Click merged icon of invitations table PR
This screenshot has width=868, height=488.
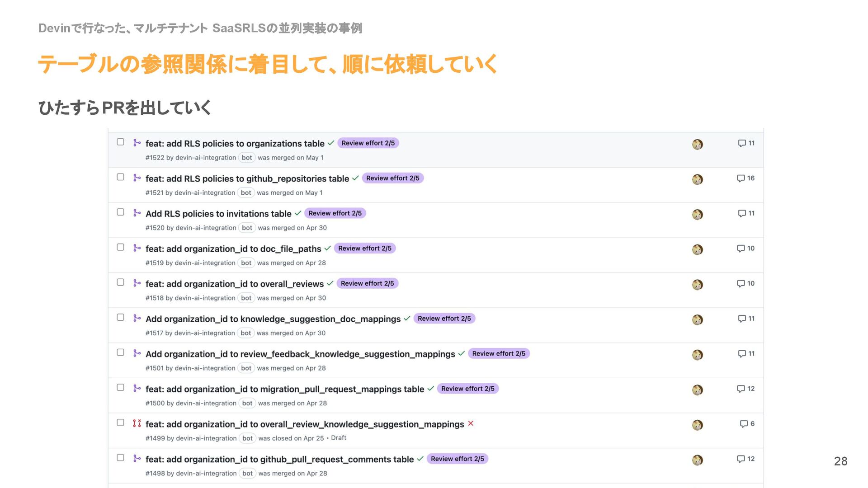137,213
